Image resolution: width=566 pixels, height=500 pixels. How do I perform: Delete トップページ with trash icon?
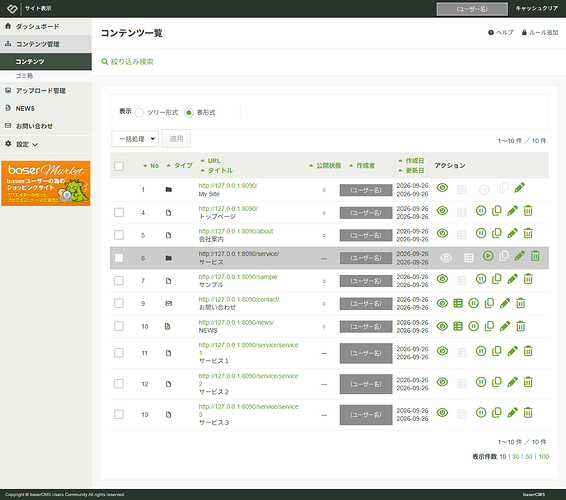tap(528, 211)
